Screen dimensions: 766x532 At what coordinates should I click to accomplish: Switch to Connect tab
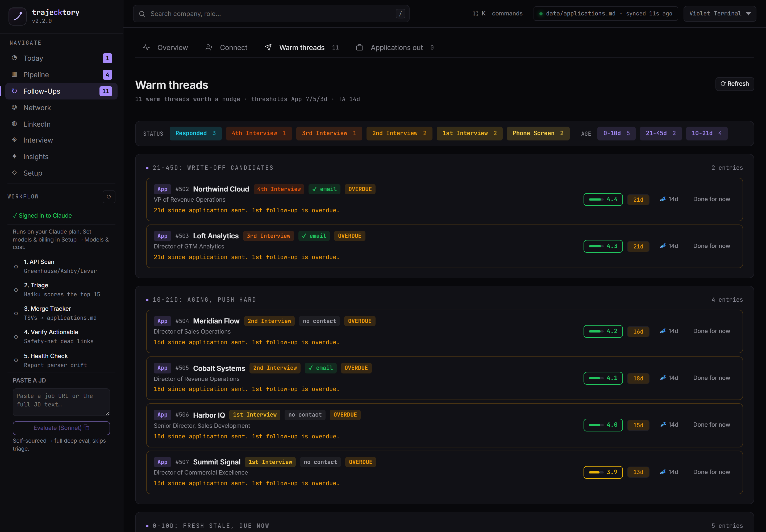coord(226,48)
